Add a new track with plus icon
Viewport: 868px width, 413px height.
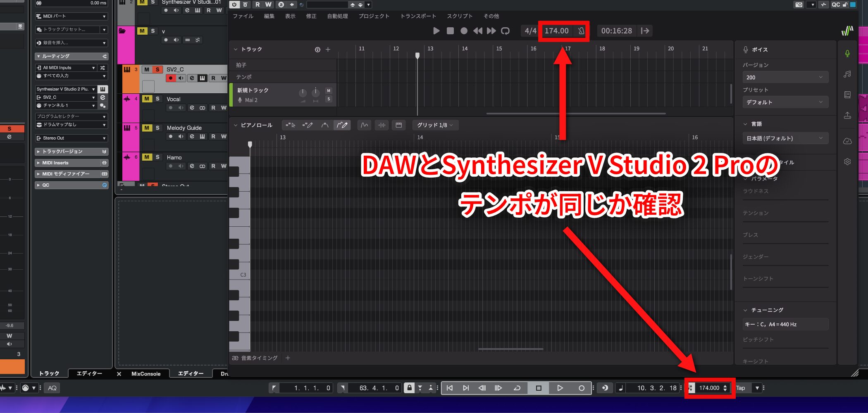(328, 50)
